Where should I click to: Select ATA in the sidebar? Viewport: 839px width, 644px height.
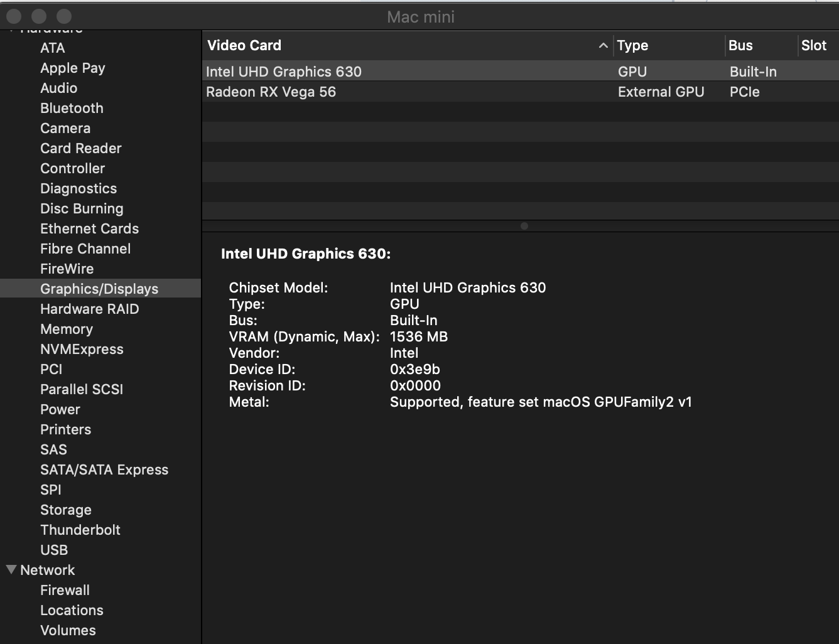[53, 48]
